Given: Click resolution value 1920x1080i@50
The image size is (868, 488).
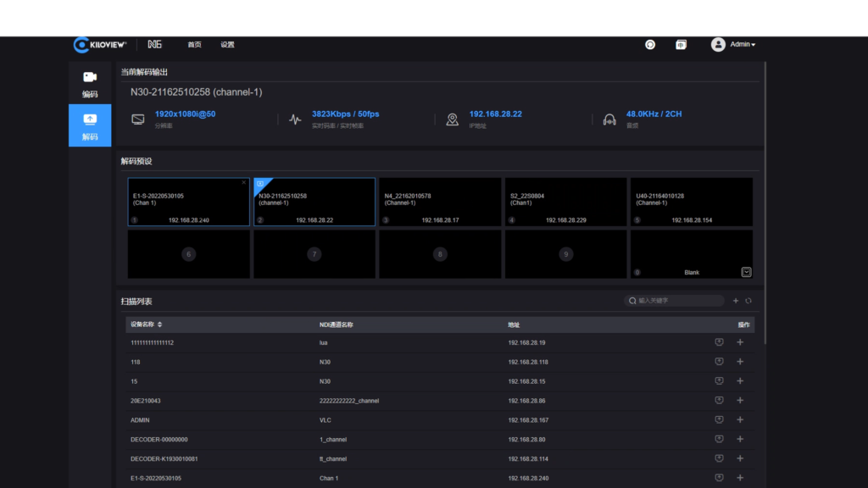Looking at the screenshot, I should (x=185, y=114).
